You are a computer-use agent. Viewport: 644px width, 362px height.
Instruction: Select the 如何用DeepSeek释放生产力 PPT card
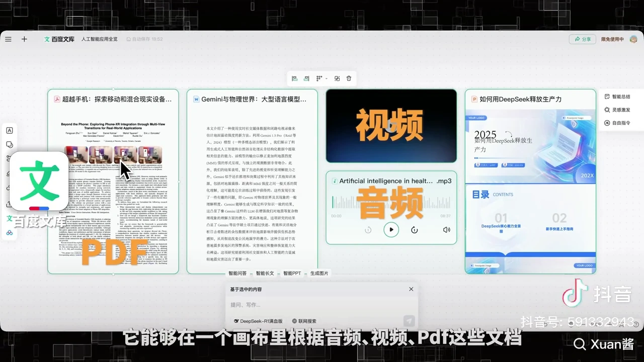(530, 182)
